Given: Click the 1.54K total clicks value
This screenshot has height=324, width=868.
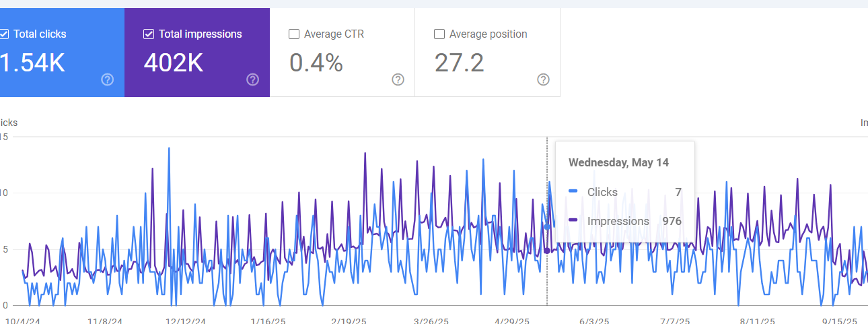Looking at the screenshot, I should [x=32, y=63].
